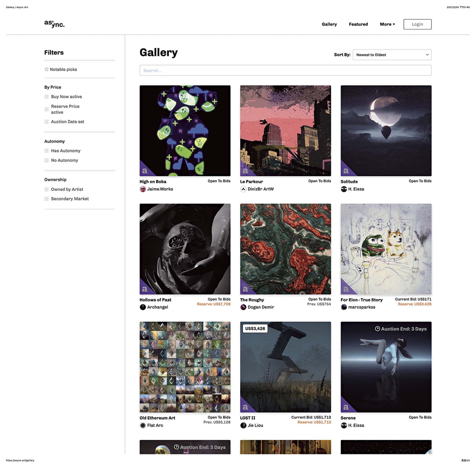
Task: Tick the Auction Date set checkbox
Action: pyautogui.click(x=47, y=122)
